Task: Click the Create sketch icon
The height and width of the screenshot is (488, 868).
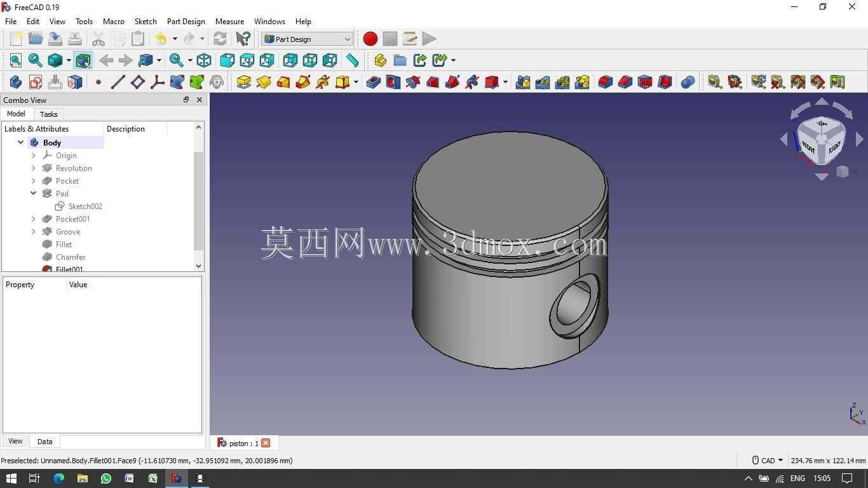Action: click(x=36, y=82)
